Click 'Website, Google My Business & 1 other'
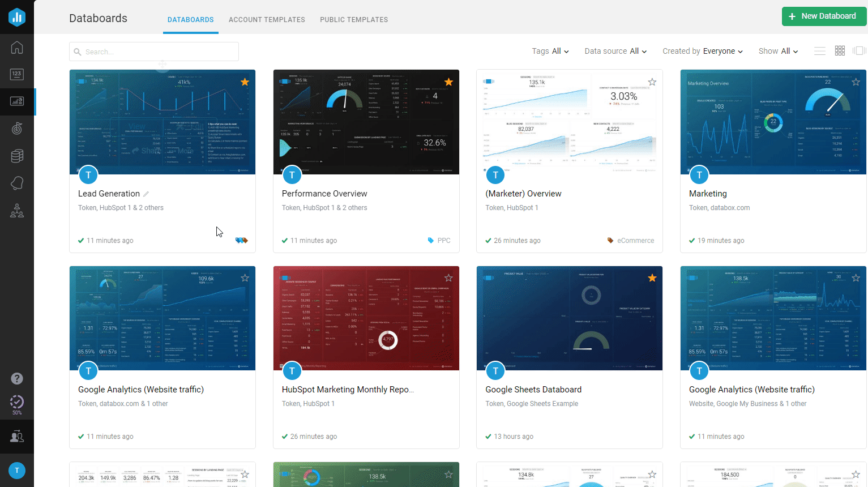Image resolution: width=868 pixels, height=487 pixels. point(747,404)
